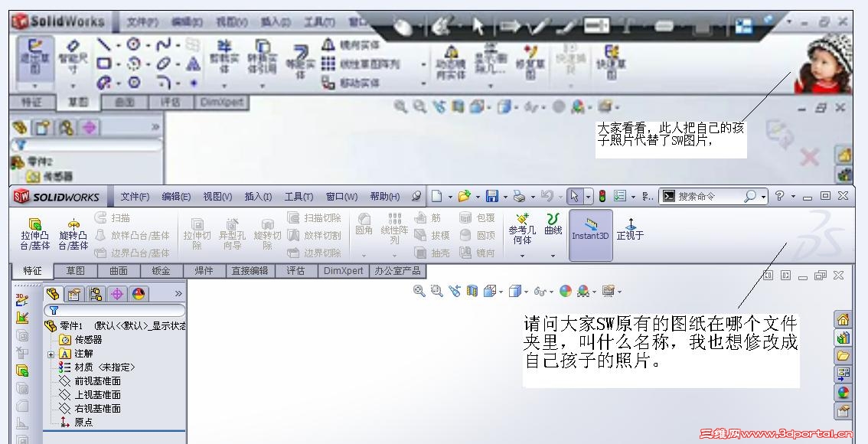Image resolution: width=868 pixels, height=444 pixels.
Task: Open dropdown arrow next to Save icon
Action: point(505,197)
